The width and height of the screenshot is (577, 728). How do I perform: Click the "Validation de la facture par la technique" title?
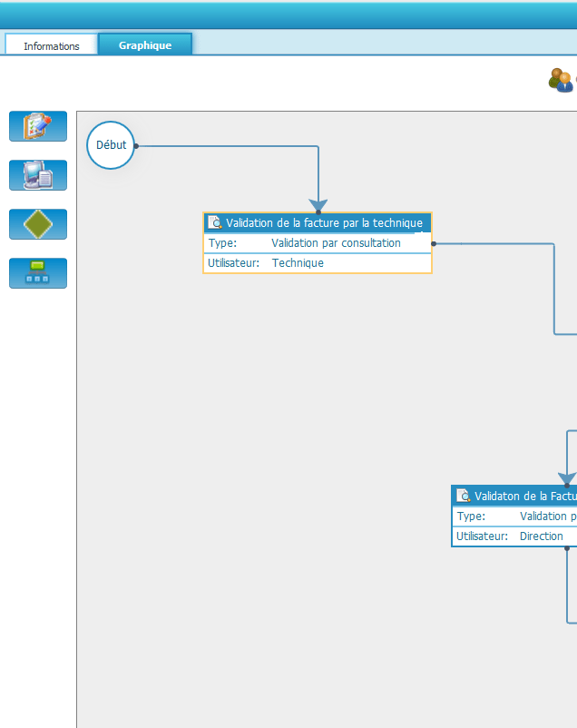pos(324,223)
